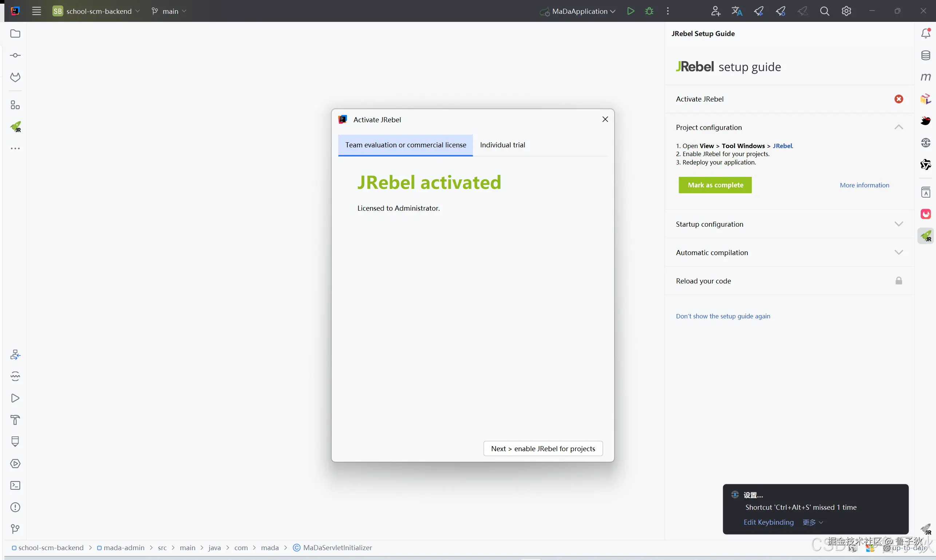936x560 pixels.
Task: Click the JRebel rocket icon in left sidebar
Action: click(x=16, y=127)
